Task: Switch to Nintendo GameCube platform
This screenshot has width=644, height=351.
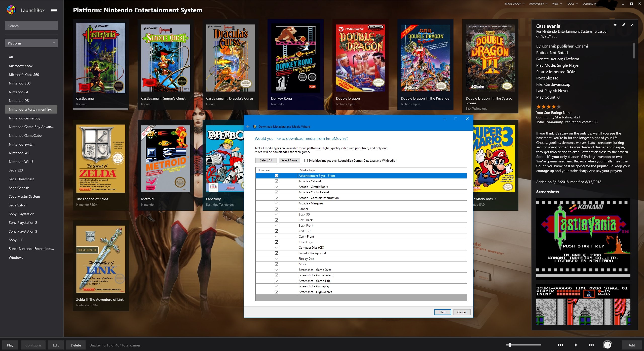Action: pos(31,136)
